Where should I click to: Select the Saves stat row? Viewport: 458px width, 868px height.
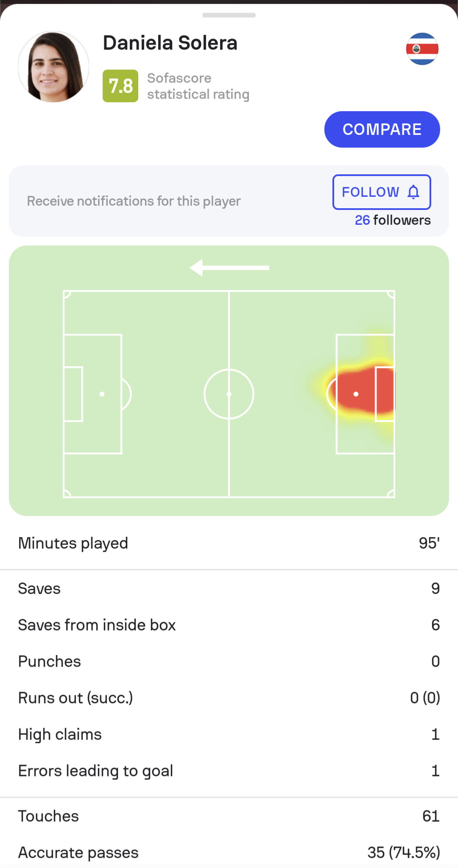click(x=229, y=589)
